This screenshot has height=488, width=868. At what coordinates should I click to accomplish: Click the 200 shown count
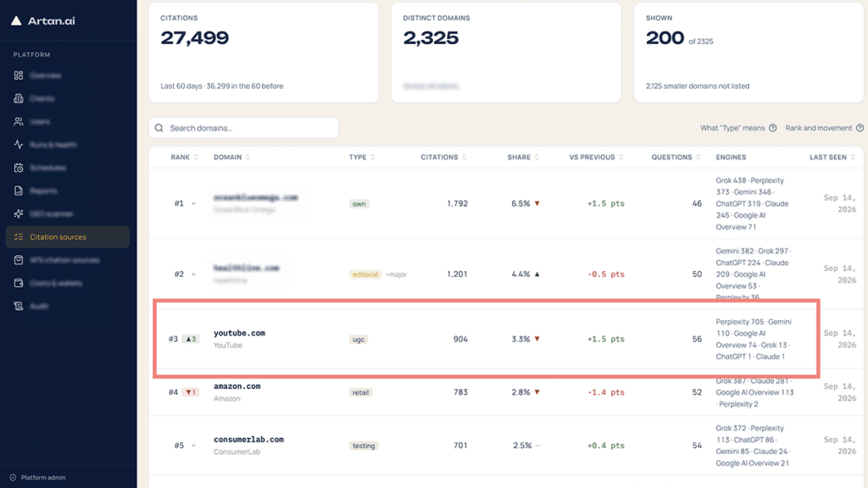[x=665, y=38]
